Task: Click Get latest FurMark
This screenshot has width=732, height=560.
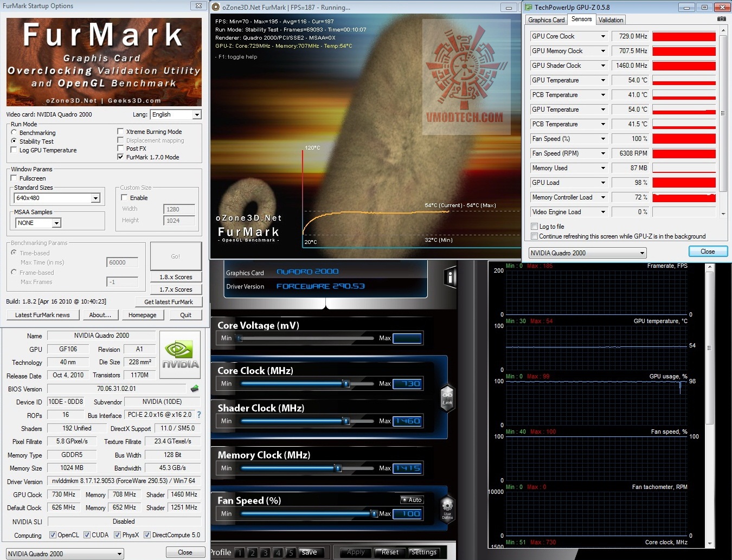Action: pyautogui.click(x=169, y=302)
